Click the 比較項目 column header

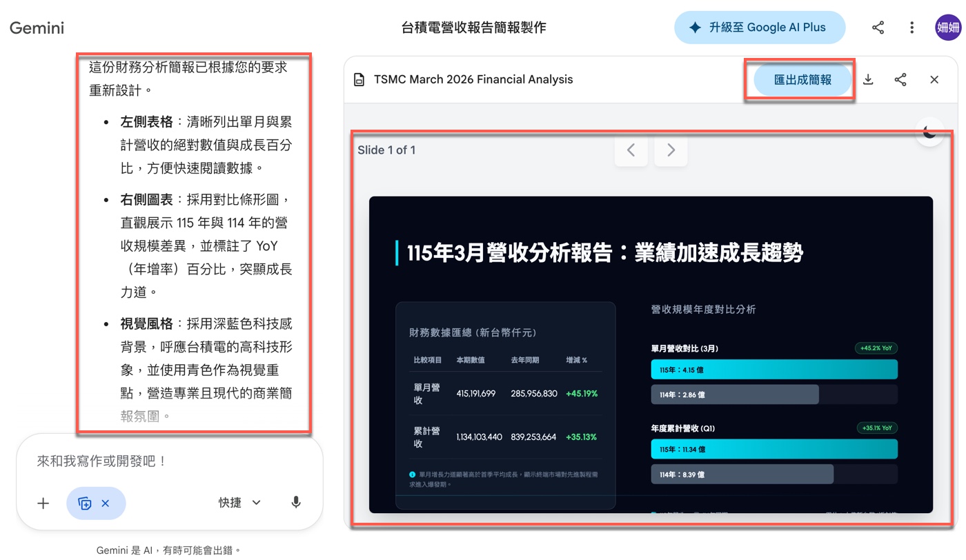pyautogui.click(x=428, y=360)
